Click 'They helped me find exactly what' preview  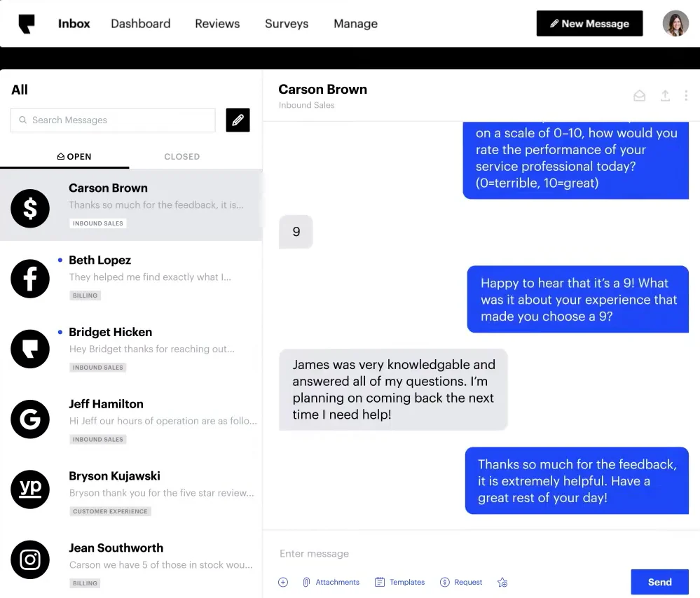coord(150,277)
